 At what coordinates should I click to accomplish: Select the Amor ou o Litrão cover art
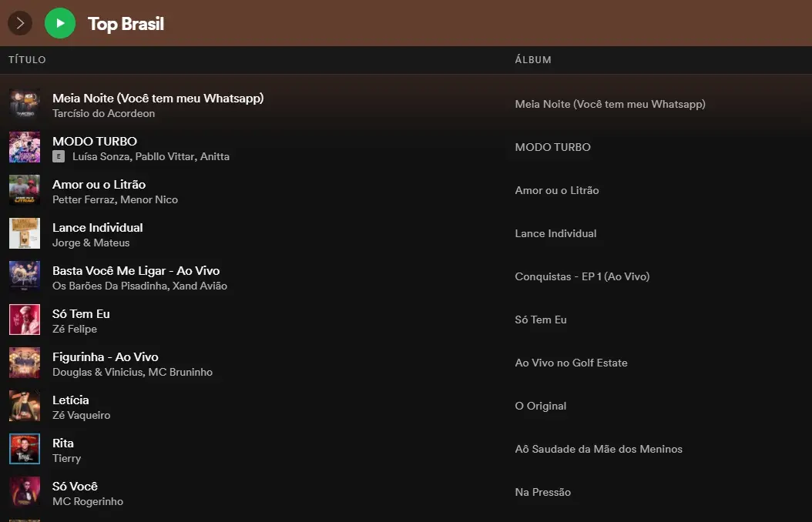25,190
